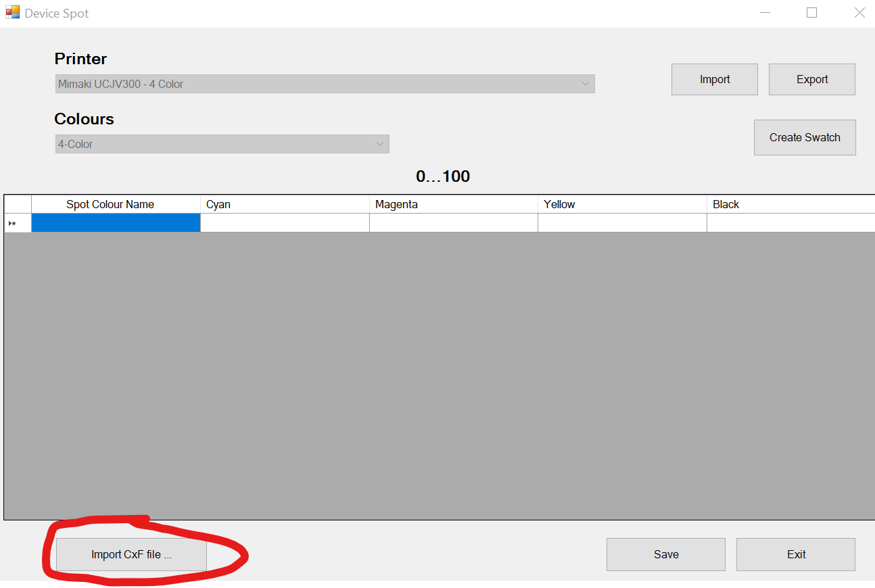Click the Black column header

(x=791, y=205)
